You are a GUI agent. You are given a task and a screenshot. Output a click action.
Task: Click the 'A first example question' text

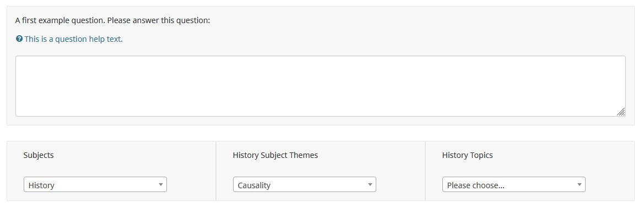click(60, 20)
